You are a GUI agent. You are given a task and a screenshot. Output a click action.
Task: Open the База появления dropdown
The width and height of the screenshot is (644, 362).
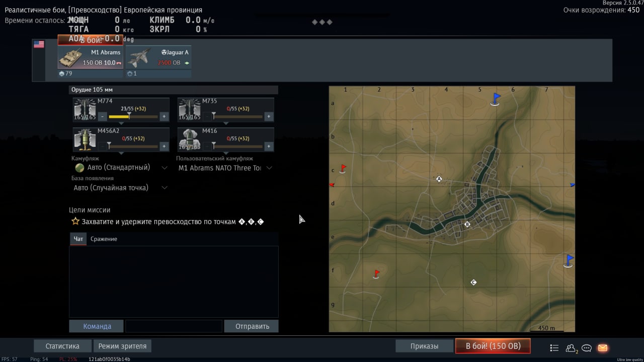pyautogui.click(x=121, y=188)
